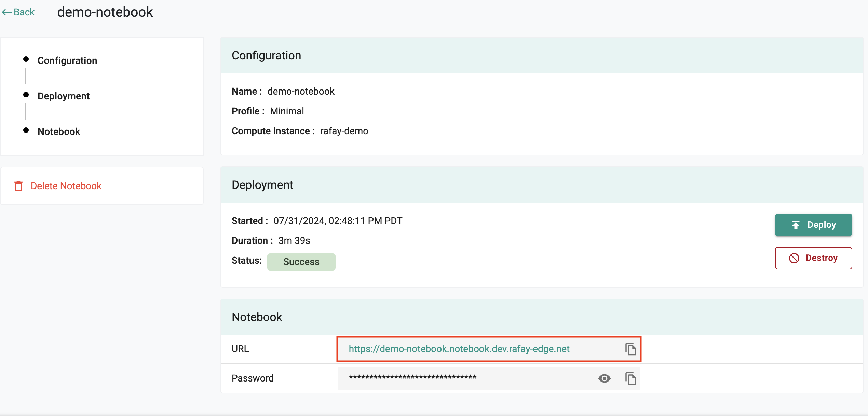Click the Notebook panel header
868x416 pixels.
pyautogui.click(x=542, y=317)
